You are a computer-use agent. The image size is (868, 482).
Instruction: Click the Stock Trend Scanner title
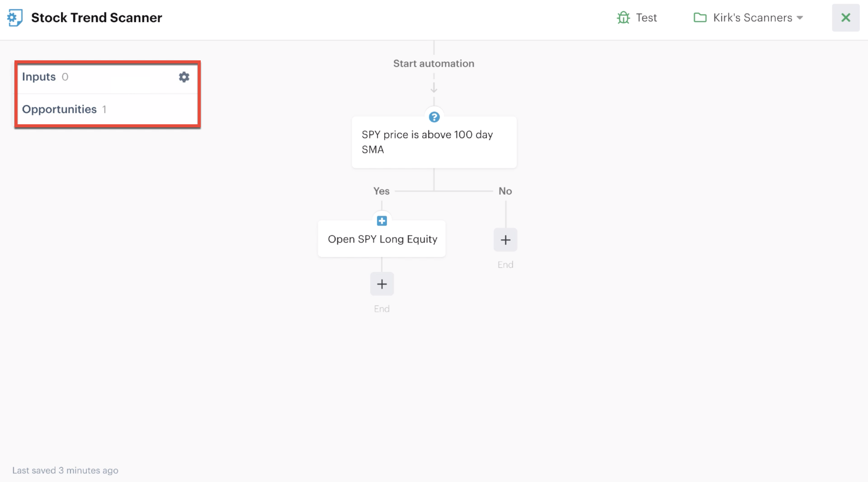pyautogui.click(x=97, y=17)
